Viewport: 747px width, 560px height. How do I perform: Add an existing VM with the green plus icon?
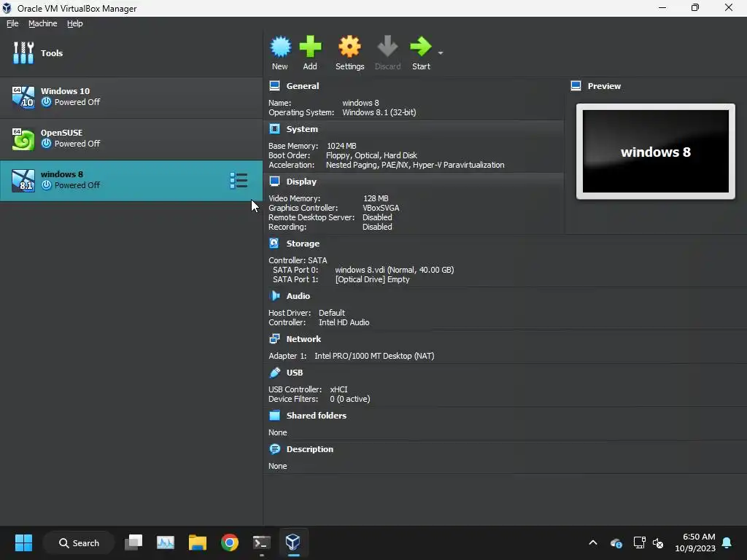[x=310, y=47]
